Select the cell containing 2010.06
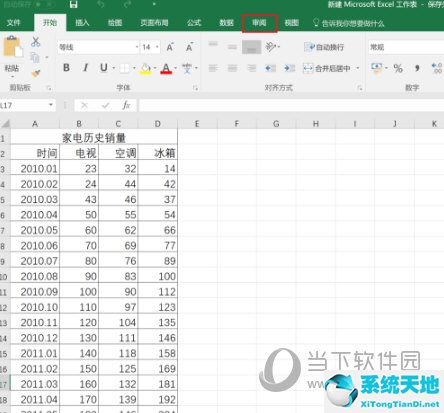 pos(35,246)
